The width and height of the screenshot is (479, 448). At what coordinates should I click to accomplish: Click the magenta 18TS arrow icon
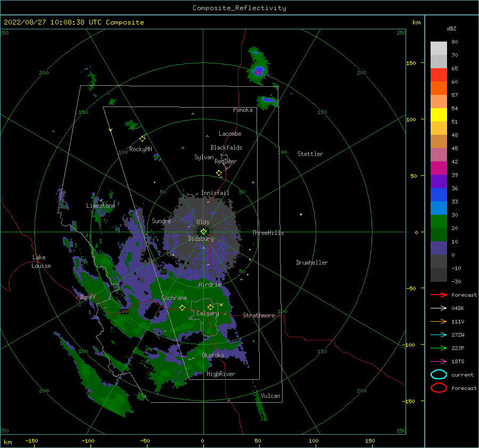pos(439,362)
